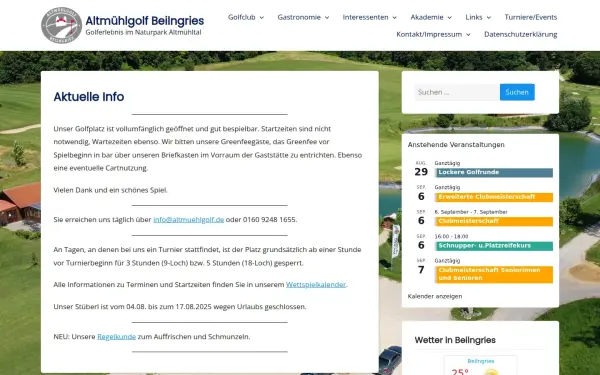
Task: Click the Beilngries weather widget link
Action: pos(481,361)
